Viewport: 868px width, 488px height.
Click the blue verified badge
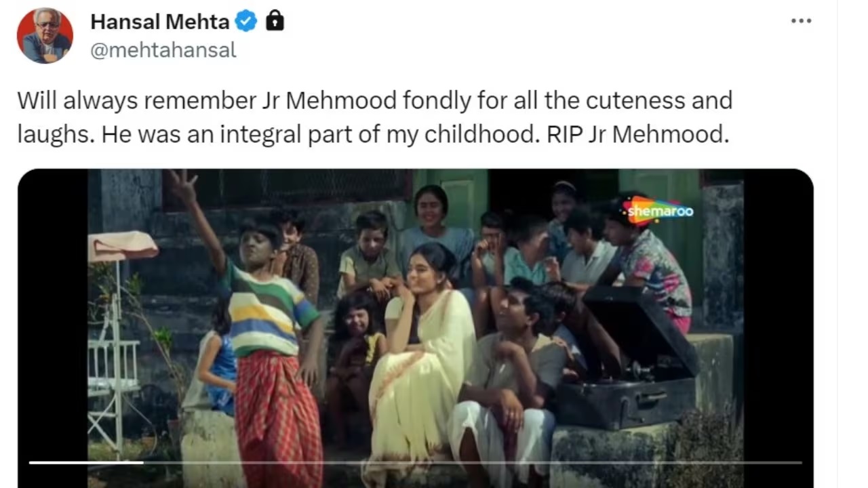pos(245,22)
